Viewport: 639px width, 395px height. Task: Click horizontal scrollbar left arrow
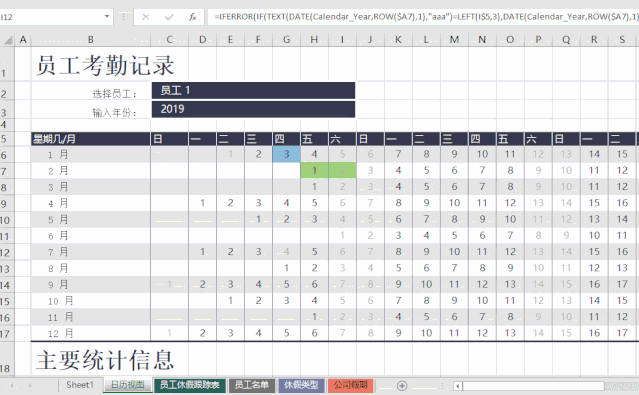[x=458, y=386]
